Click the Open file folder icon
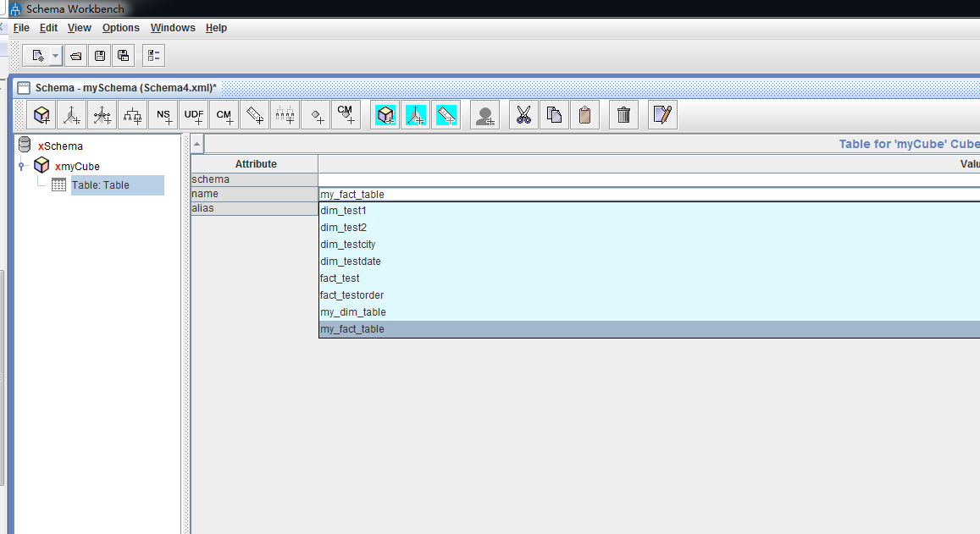Screen dimensions: 980x534 coord(75,56)
